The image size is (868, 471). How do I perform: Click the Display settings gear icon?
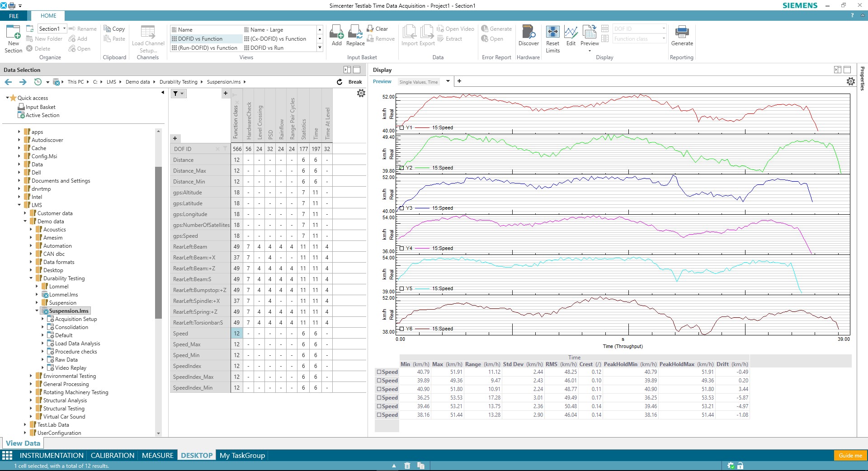point(850,81)
